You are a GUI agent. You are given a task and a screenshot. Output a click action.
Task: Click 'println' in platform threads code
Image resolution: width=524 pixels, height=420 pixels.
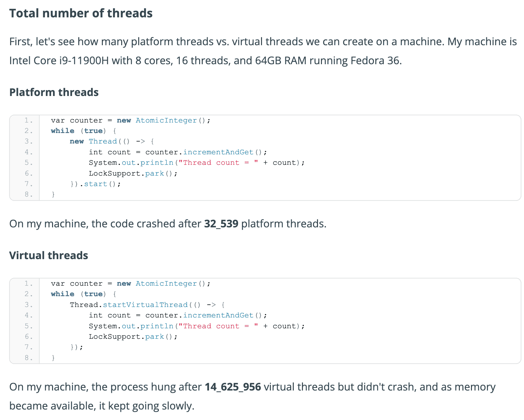[157, 162]
